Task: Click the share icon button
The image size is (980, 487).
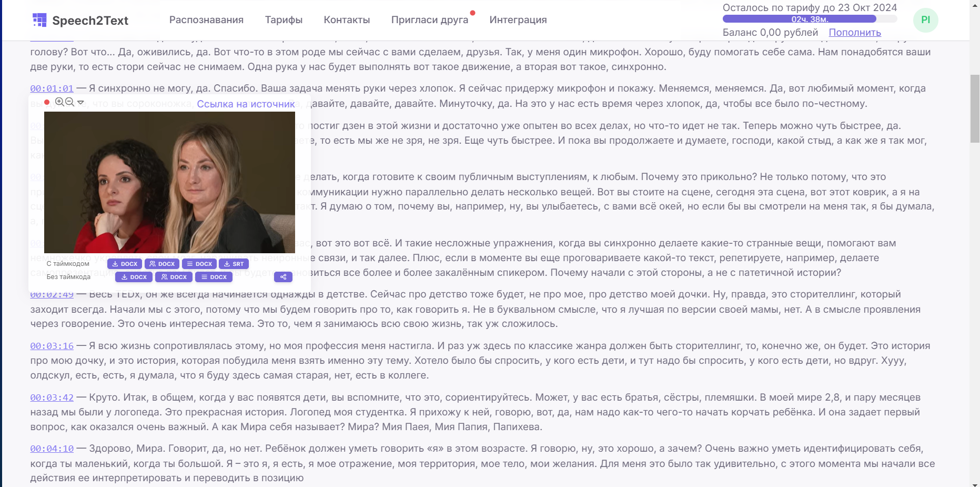Action: pos(283,277)
